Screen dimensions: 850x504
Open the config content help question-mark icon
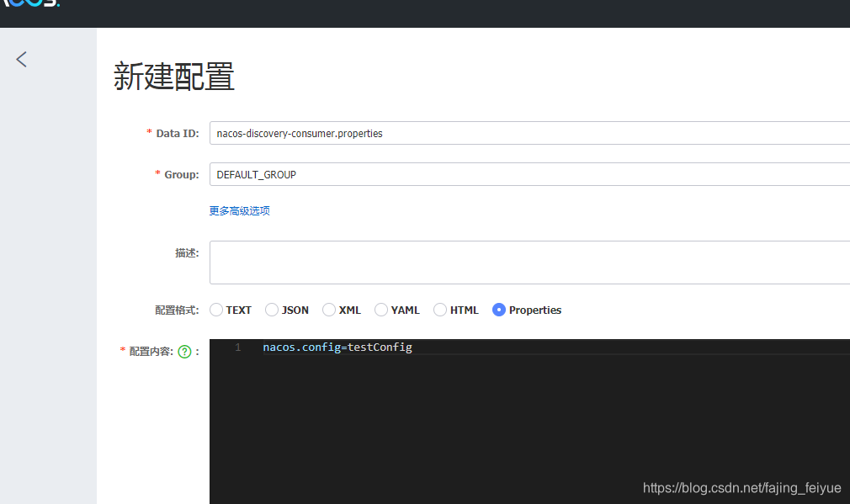[185, 352]
